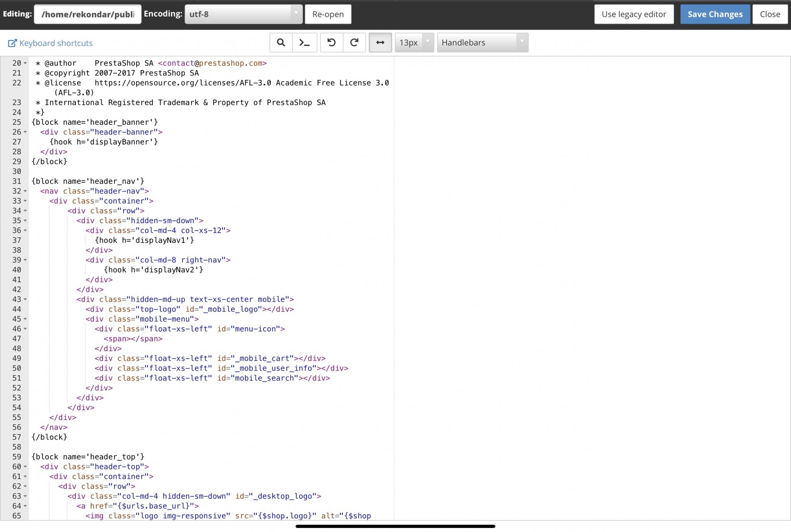
Task: Undo the last edit
Action: 332,42
